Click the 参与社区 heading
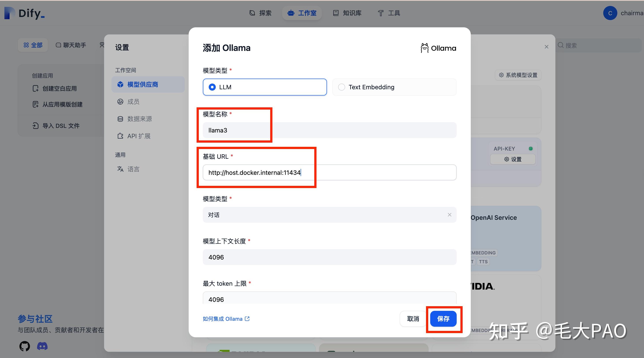This screenshot has height=358, width=644. click(35, 319)
